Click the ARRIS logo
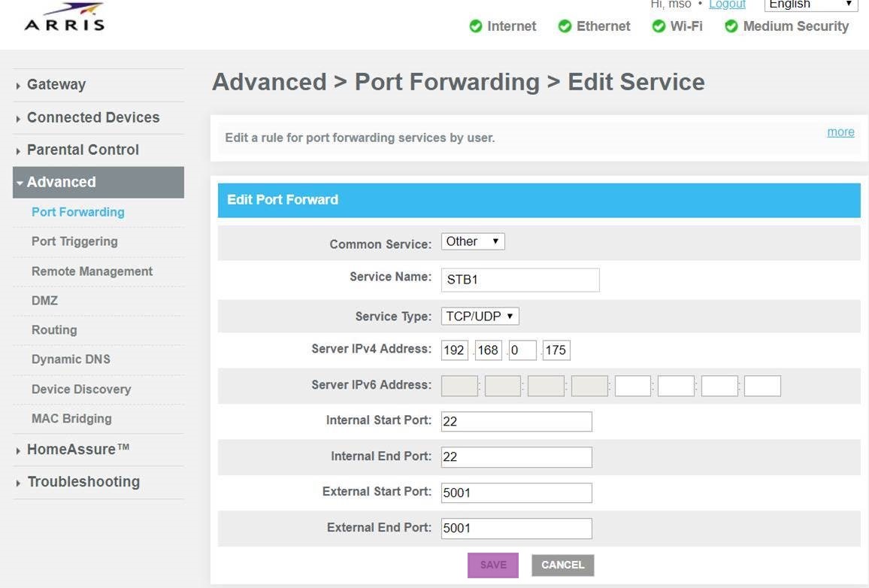 coord(65,17)
